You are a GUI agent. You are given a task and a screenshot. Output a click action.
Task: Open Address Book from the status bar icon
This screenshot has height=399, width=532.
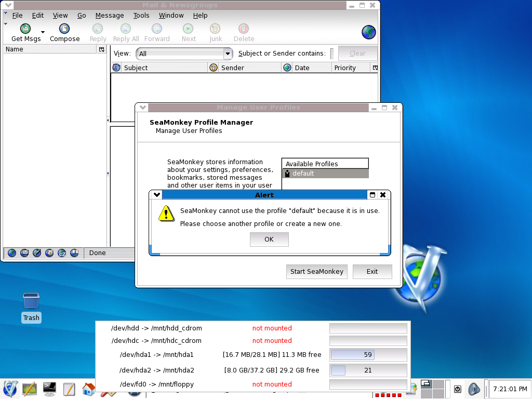click(49, 253)
